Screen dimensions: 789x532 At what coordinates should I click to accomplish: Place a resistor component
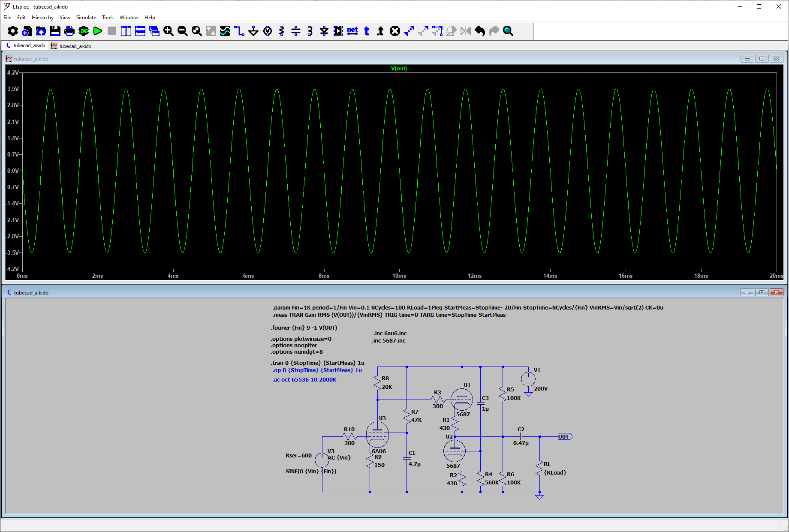(282, 31)
